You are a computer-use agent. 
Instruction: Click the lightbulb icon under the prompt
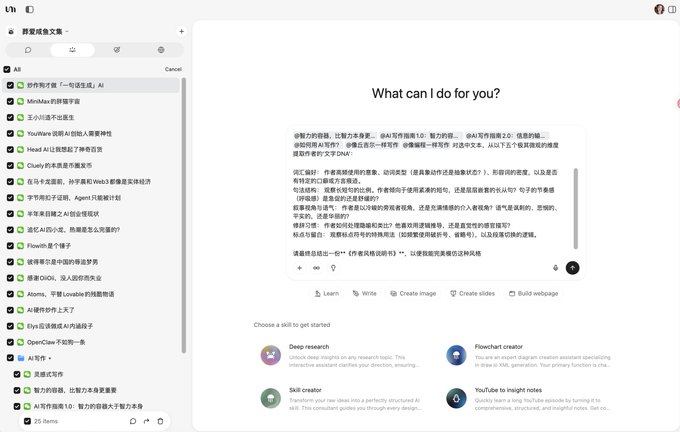click(x=333, y=268)
